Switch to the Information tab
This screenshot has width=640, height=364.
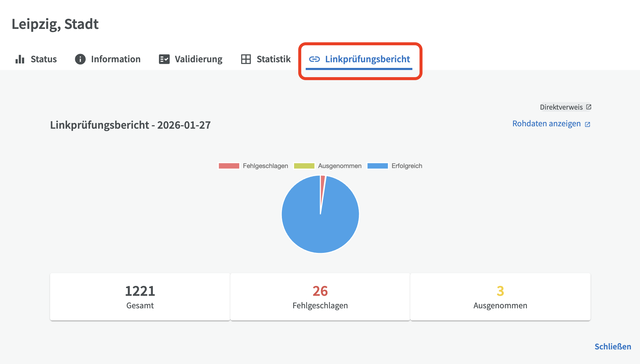click(x=116, y=59)
